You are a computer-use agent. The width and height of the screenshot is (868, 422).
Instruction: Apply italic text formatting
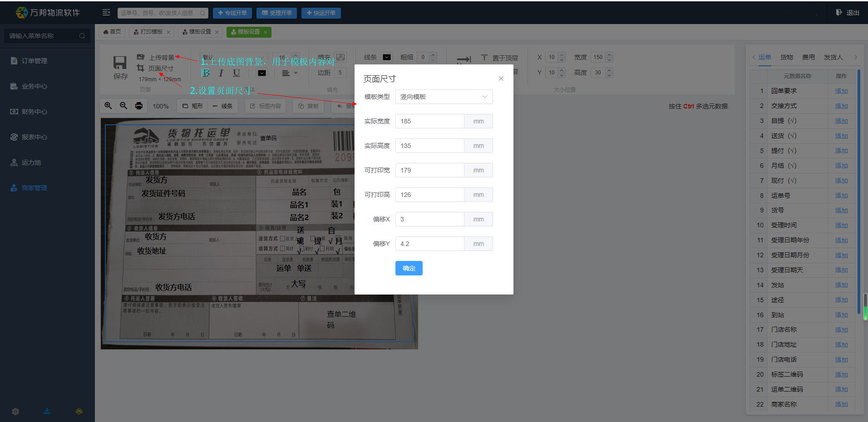click(221, 73)
